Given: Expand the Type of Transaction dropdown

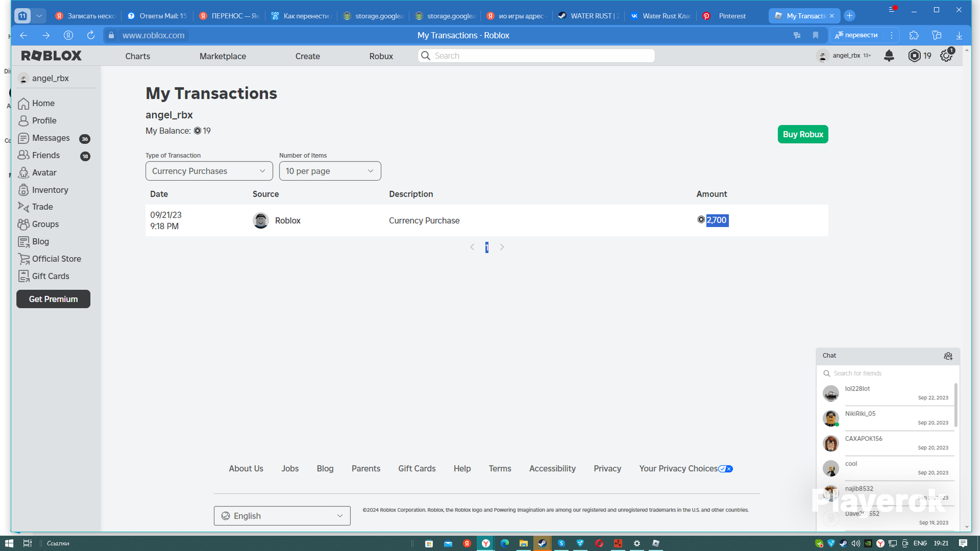Looking at the screenshot, I should click(x=209, y=171).
